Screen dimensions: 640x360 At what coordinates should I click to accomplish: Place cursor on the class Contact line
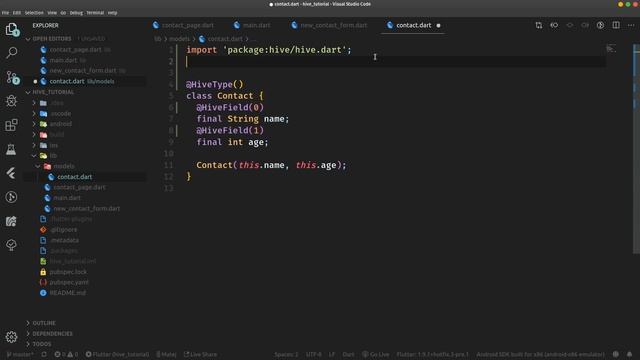click(x=225, y=96)
